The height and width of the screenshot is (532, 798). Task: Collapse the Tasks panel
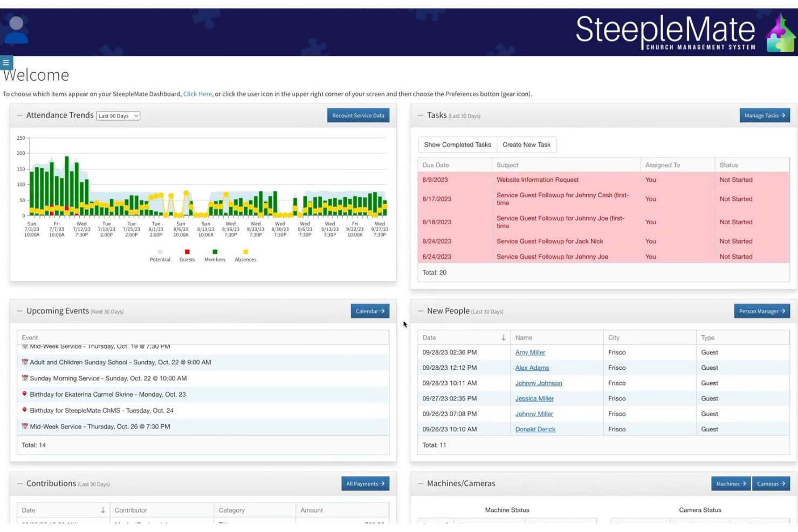coord(421,115)
